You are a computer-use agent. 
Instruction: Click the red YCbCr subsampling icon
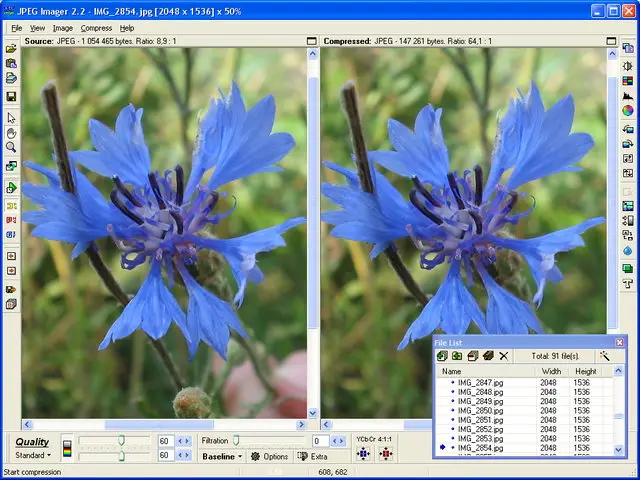pos(385,454)
